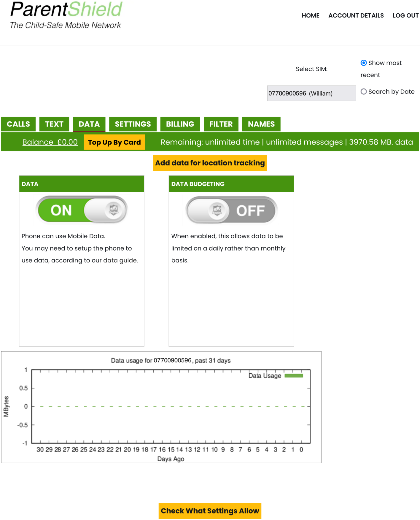The height and width of the screenshot is (520, 420).
Task: Go to the SETTINGS tab
Action: pos(133,124)
